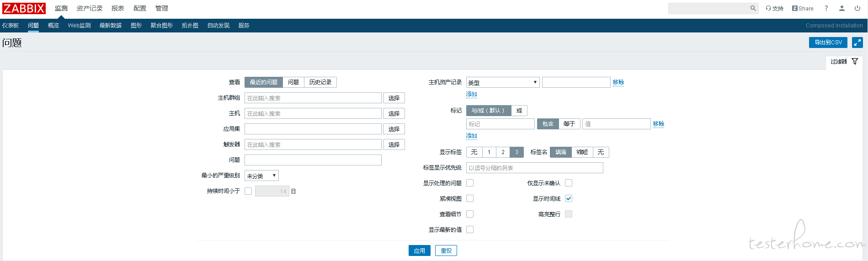Open the user profile icon

pyautogui.click(x=841, y=8)
